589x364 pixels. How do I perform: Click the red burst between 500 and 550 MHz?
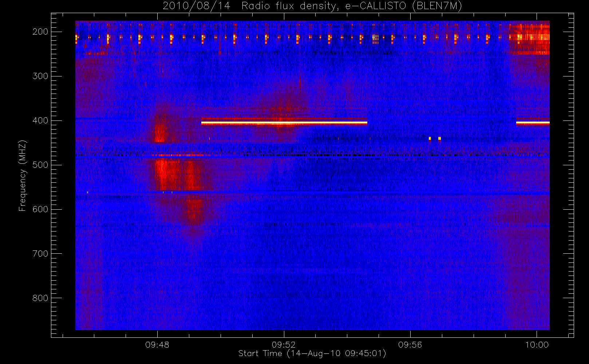point(178,175)
